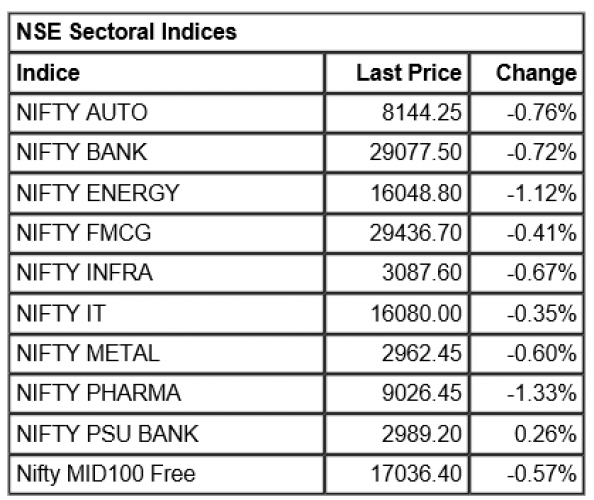Click the 29077.50 last price value

point(416,152)
